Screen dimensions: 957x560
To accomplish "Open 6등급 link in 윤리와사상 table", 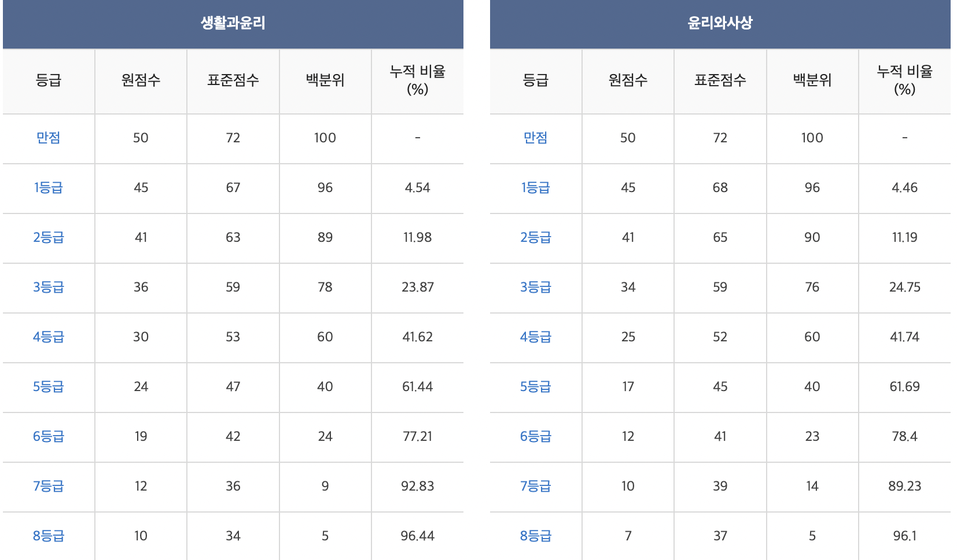I will coord(536,436).
